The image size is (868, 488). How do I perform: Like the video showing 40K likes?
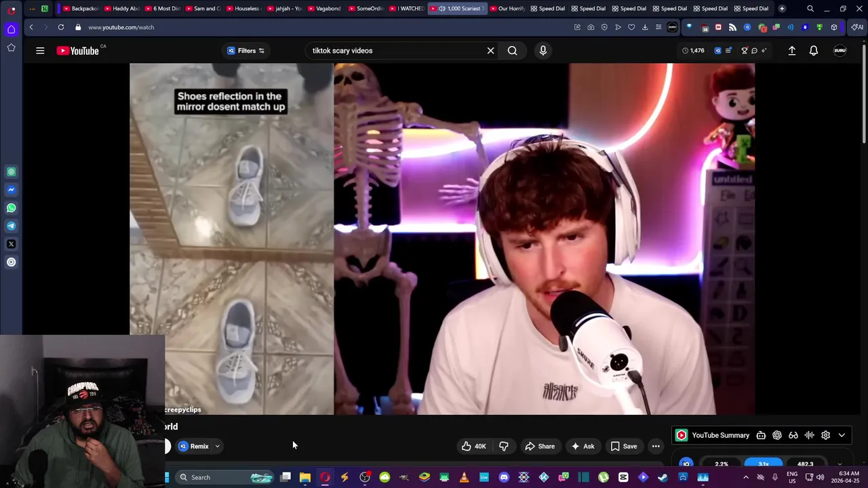click(474, 446)
